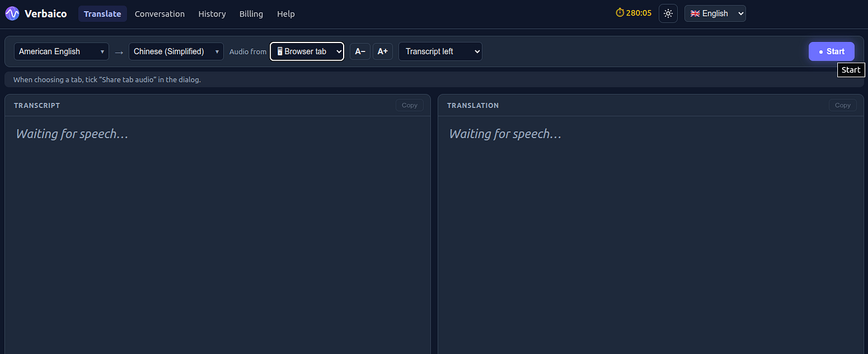Open the Help page
The height and width of the screenshot is (354, 868).
point(286,14)
